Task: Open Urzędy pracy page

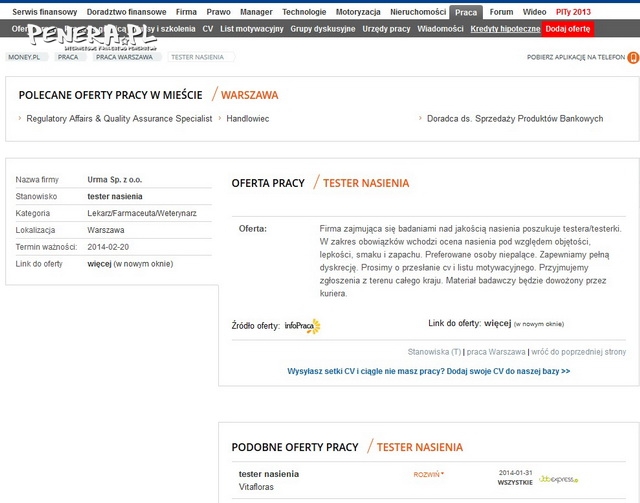Action: (386, 29)
